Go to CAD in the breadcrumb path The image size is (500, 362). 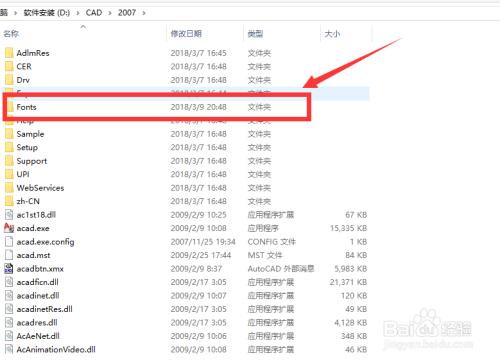[94, 13]
